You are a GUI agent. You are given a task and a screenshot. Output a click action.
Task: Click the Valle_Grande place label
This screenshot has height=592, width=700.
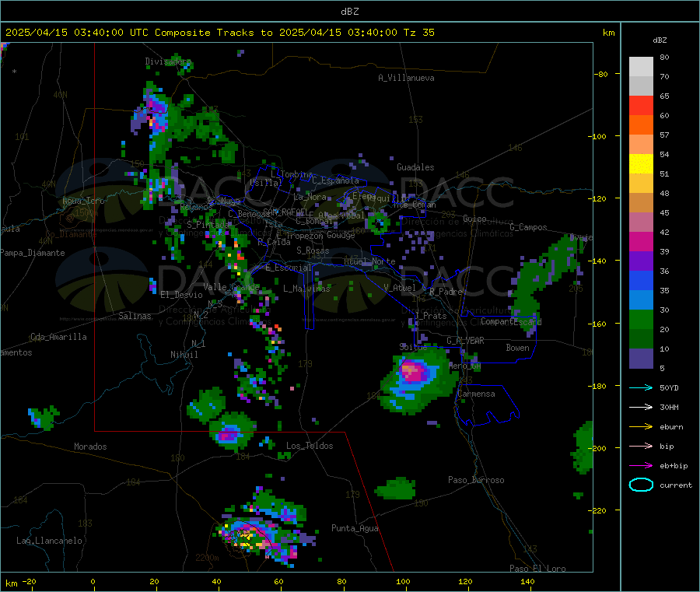231,287
